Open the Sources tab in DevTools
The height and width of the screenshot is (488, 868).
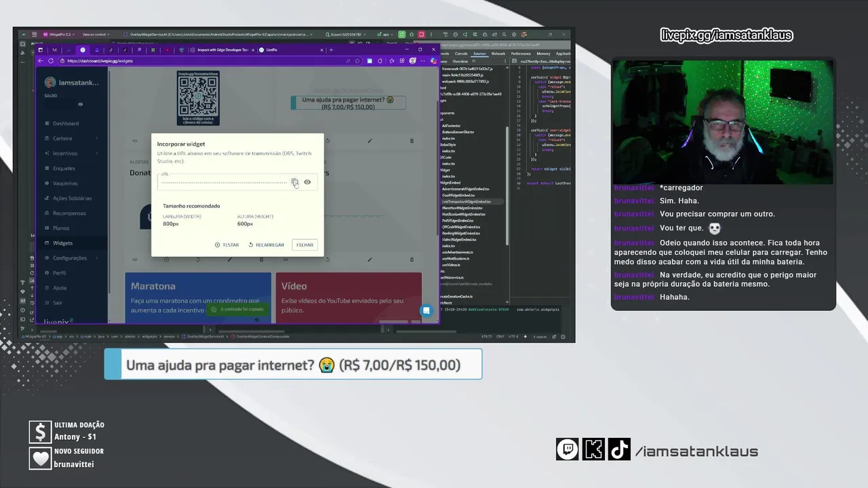(479, 54)
